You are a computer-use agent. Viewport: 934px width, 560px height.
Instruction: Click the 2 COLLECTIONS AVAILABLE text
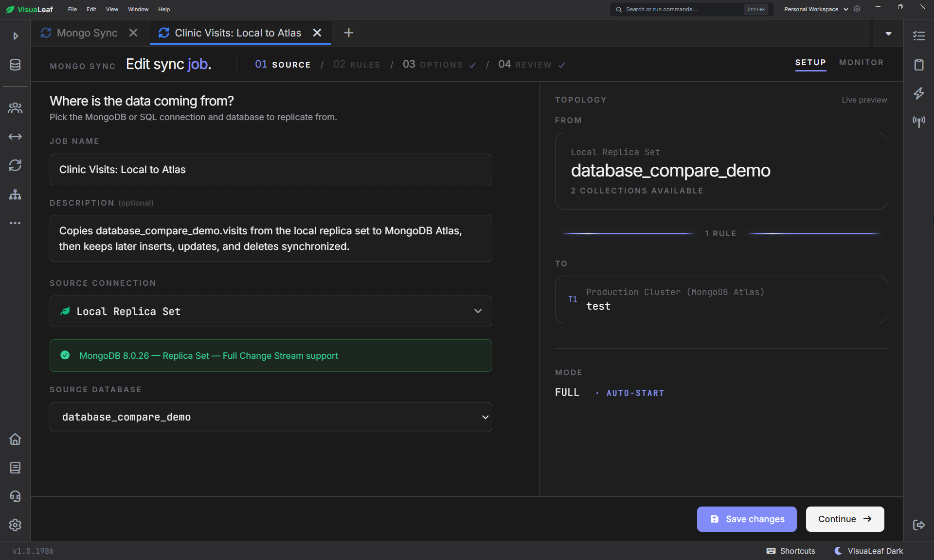pyautogui.click(x=637, y=191)
